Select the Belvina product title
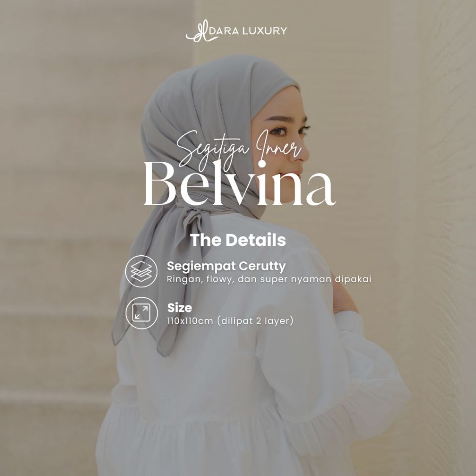This screenshot has height=476, width=476. [x=239, y=184]
